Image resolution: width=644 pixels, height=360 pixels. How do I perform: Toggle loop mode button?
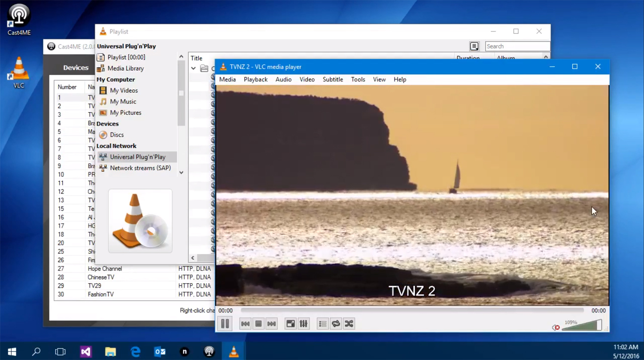[336, 323]
